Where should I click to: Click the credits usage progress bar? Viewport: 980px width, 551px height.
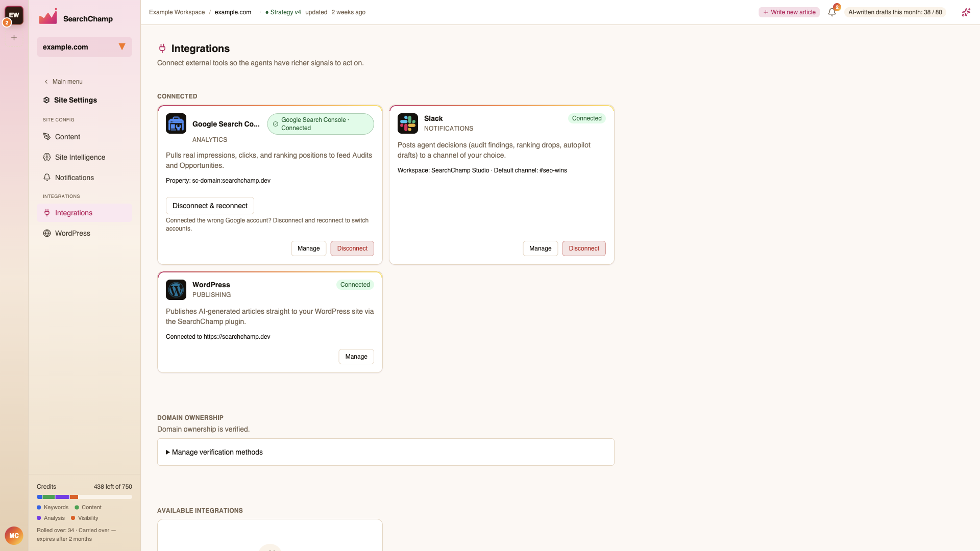point(84,497)
